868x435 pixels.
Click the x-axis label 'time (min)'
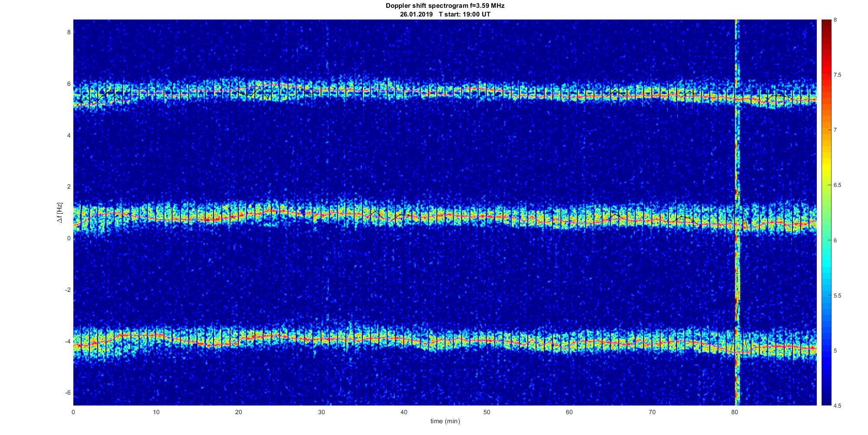[445, 421]
